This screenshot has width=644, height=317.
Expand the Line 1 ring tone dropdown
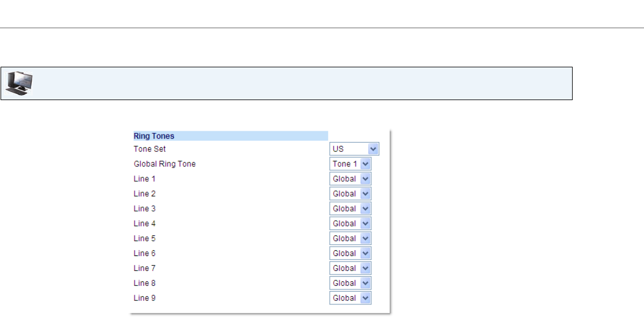click(350, 178)
